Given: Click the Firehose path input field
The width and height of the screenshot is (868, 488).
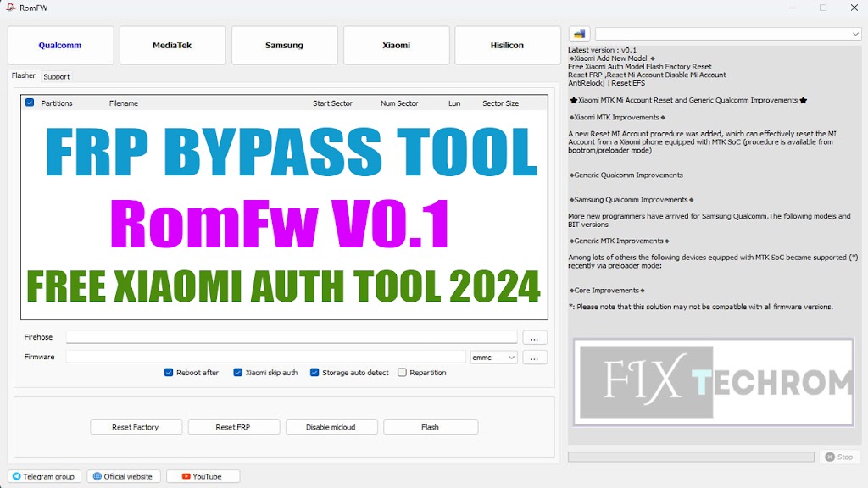Looking at the screenshot, I should [292, 337].
